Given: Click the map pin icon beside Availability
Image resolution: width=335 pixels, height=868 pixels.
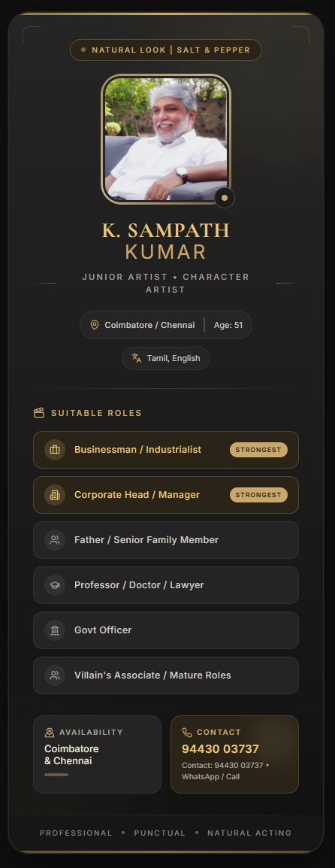Looking at the screenshot, I should 50,733.
